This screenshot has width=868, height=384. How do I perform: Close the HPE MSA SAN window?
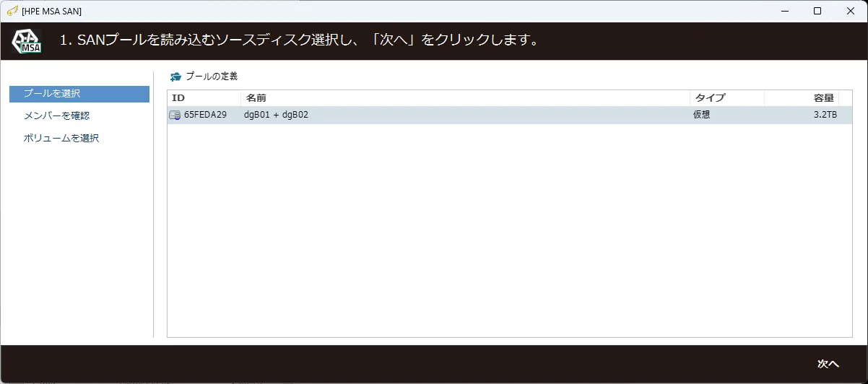850,11
